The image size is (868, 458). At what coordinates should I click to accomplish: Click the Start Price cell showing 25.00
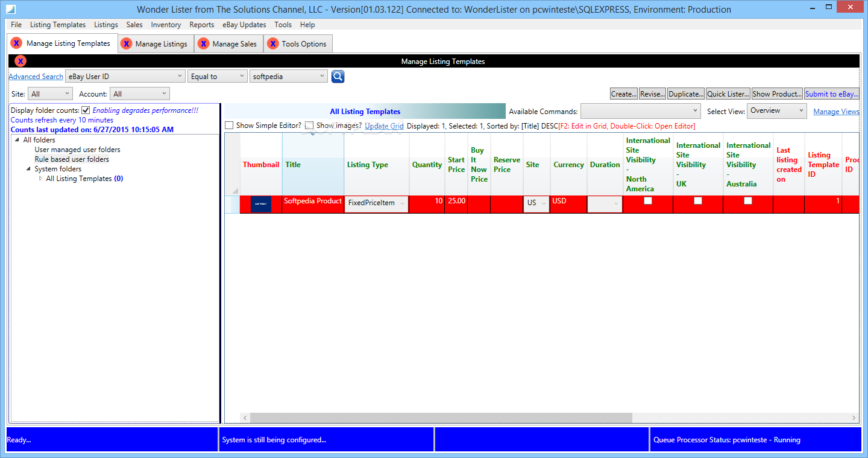456,204
